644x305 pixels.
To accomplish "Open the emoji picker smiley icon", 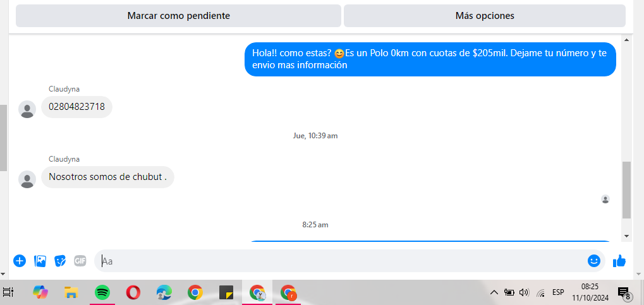I will pos(594,261).
